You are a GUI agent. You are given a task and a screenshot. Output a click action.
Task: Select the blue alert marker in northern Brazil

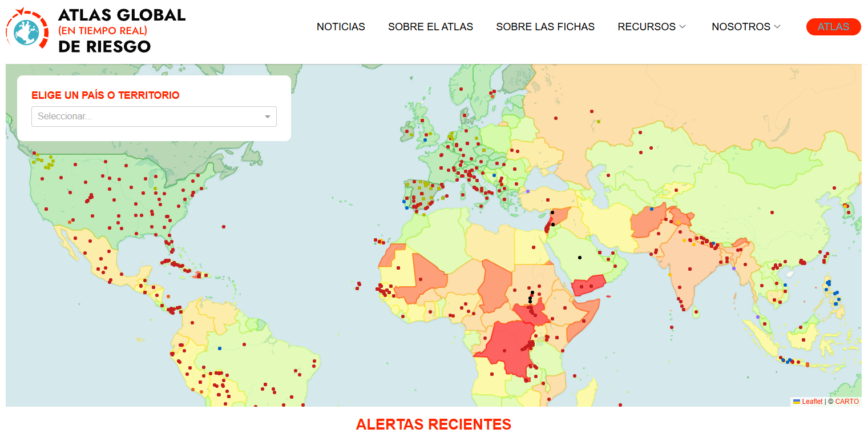point(219,348)
